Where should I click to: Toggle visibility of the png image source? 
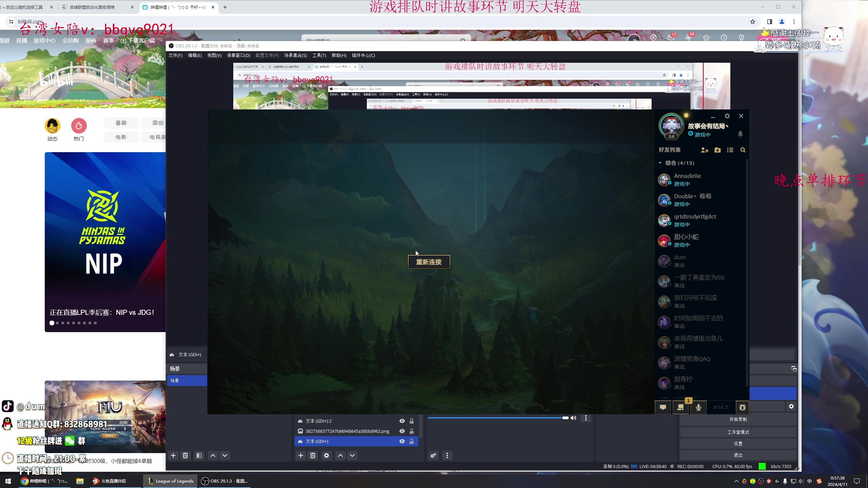(x=402, y=431)
